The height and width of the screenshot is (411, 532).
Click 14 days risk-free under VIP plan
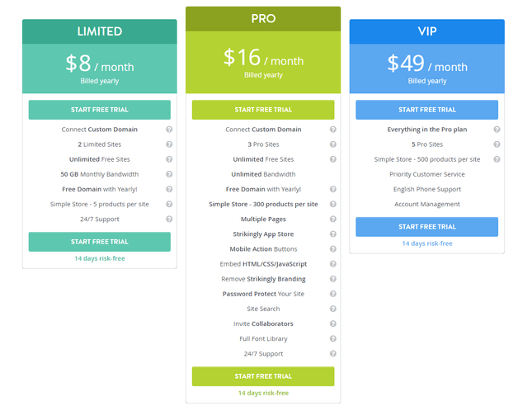pyautogui.click(x=427, y=243)
